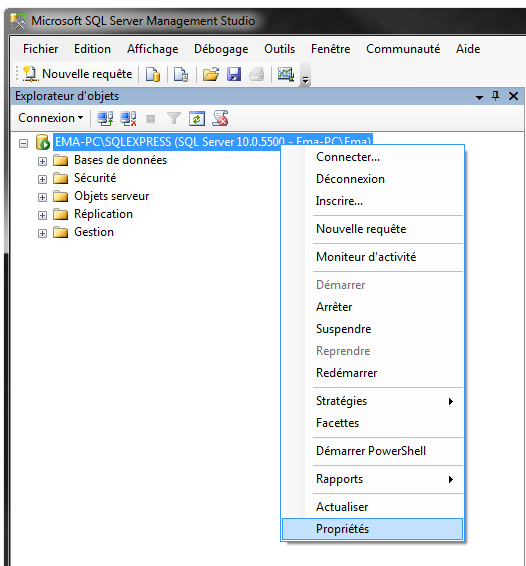
Task: Open the Communauté menu
Action: pyautogui.click(x=403, y=49)
